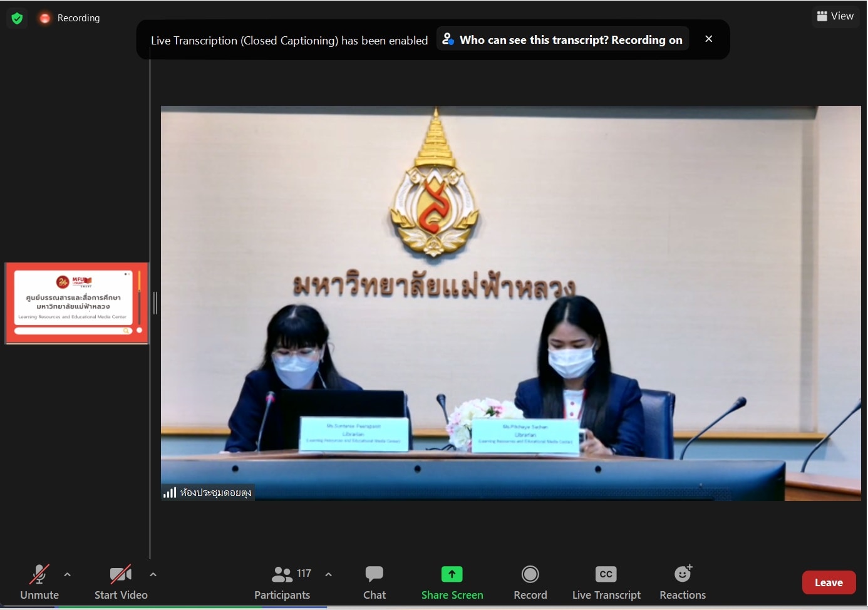Image resolution: width=868 pixels, height=610 pixels.
Task: Open the View layout menu
Action: click(835, 16)
